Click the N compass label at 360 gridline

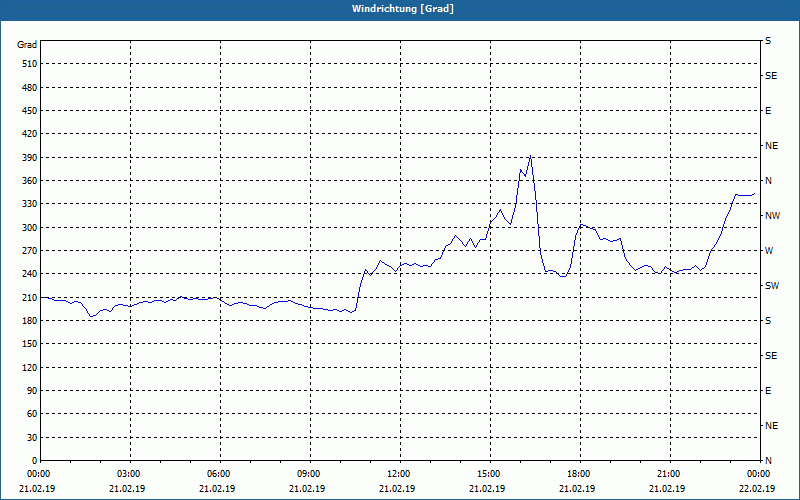click(768, 181)
